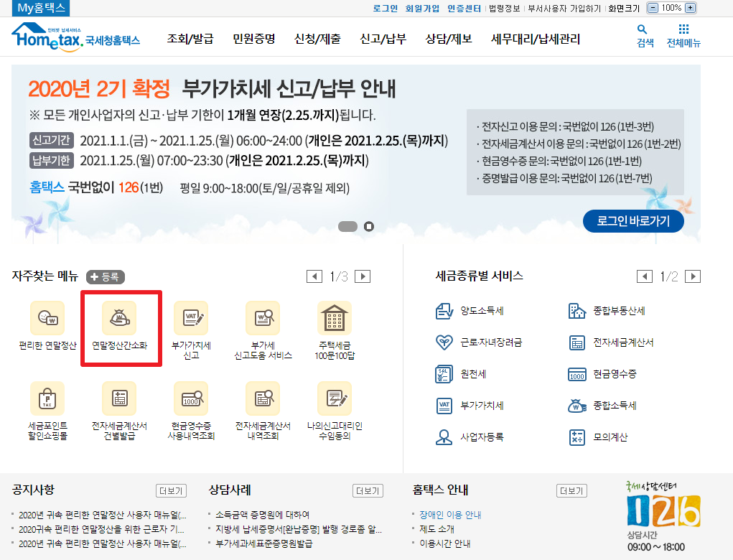733x560 pixels.
Task: Show previous page of 자주찾는 메뉴
Action: pyautogui.click(x=314, y=276)
